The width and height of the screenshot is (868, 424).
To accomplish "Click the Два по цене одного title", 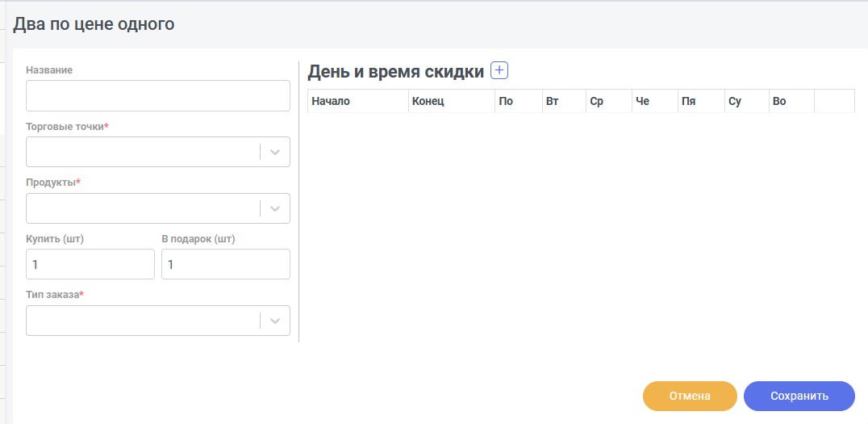I will coord(94,24).
